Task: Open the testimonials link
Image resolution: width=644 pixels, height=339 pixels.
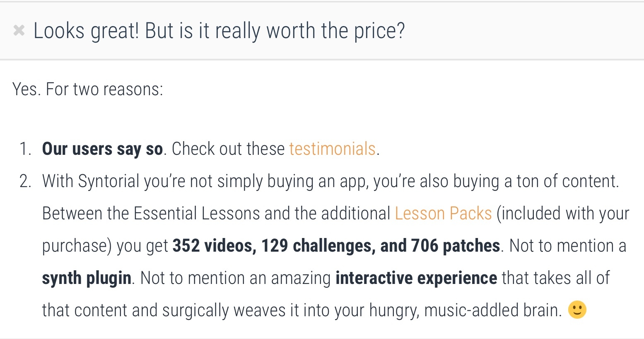Action: 332,149
